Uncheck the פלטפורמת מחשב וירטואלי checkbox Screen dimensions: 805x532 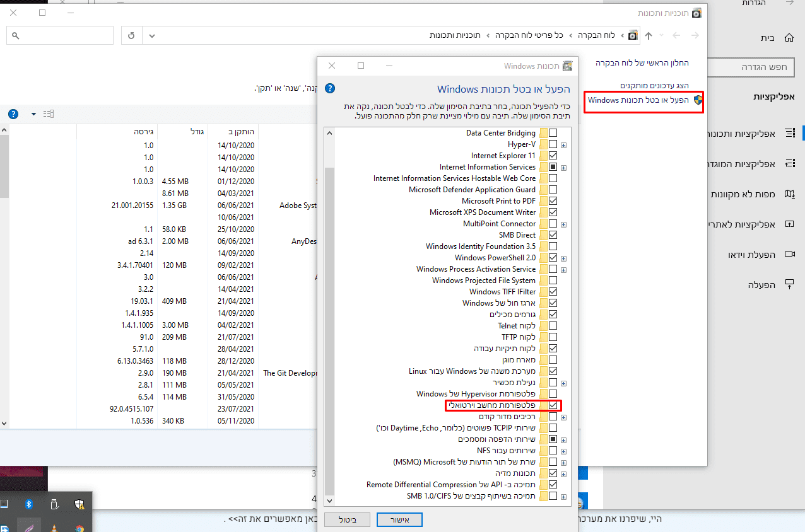point(553,405)
